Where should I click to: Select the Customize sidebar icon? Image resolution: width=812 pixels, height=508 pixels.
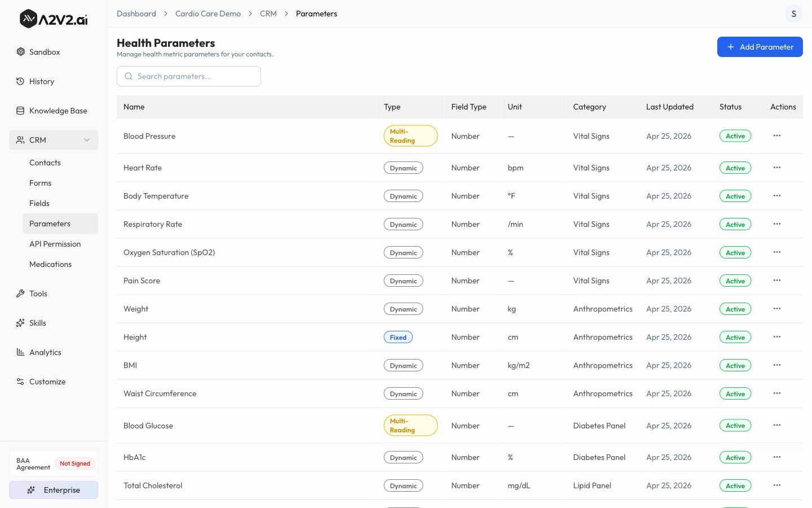20,382
